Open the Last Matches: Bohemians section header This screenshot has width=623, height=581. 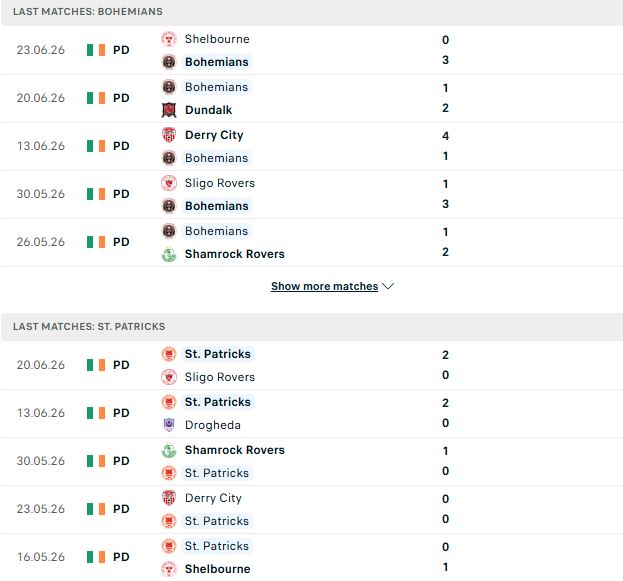pyautogui.click(x=312, y=12)
